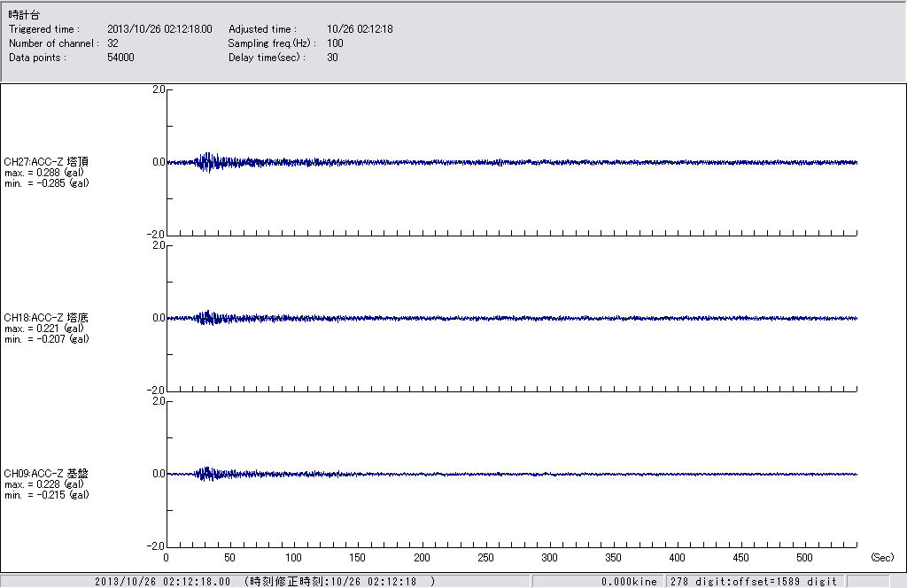
Task: Click the 250 second mark on time axis
Action: (x=485, y=558)
